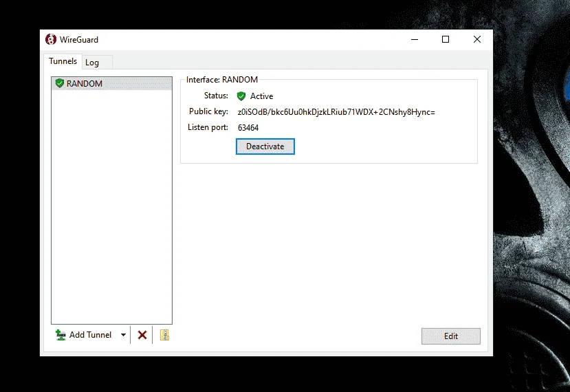The width and height of the screenshot is (570, 392).
Task: Open the Add Tunnel dropdown arrow
Action: [x=123, y=335]
